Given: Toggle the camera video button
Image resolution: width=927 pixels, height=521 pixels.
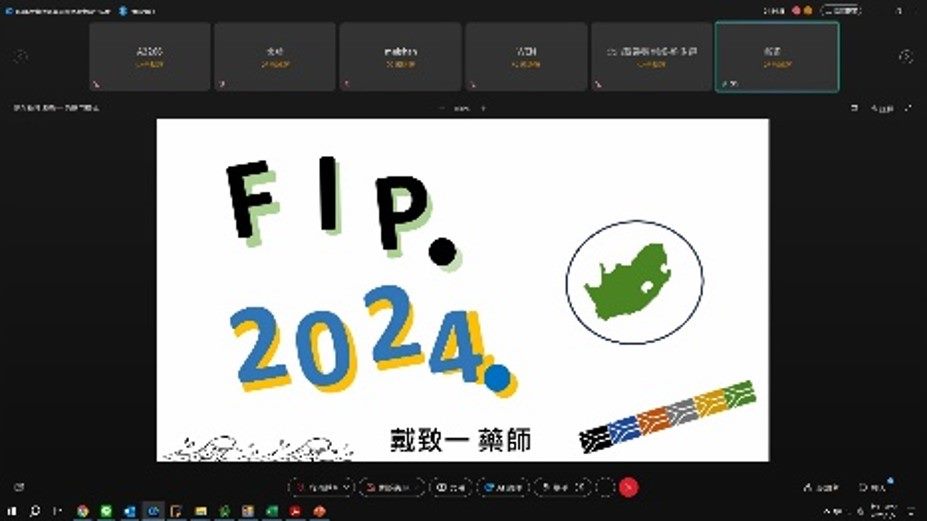Looking at the screenshot, I should tap(387, 487).
